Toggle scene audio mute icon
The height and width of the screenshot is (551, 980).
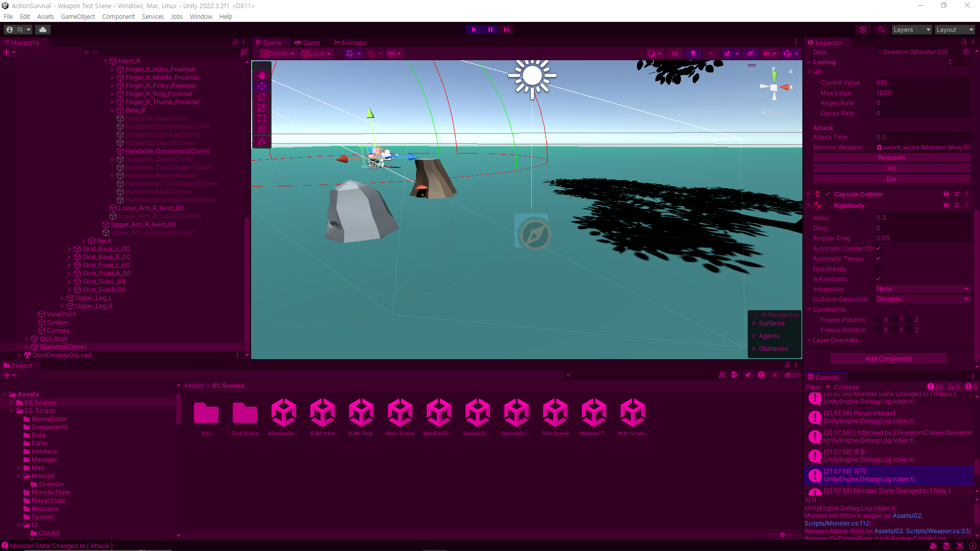(x=711, y=54)
